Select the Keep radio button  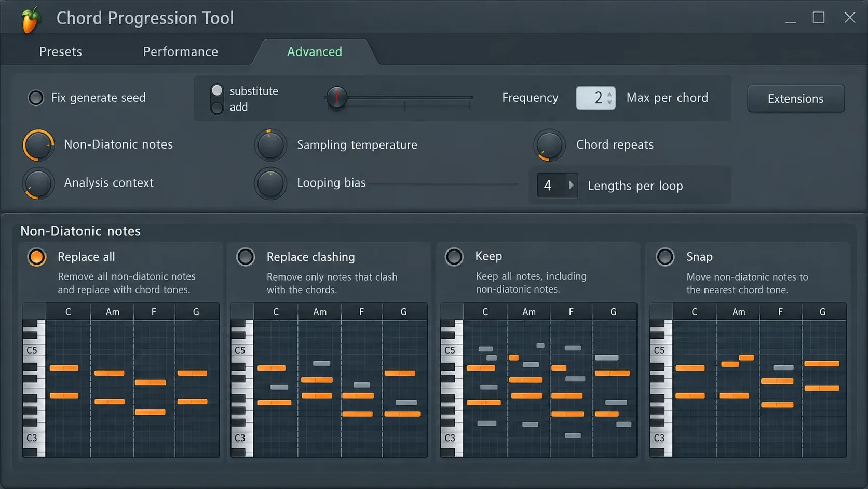tap(454, 257)
